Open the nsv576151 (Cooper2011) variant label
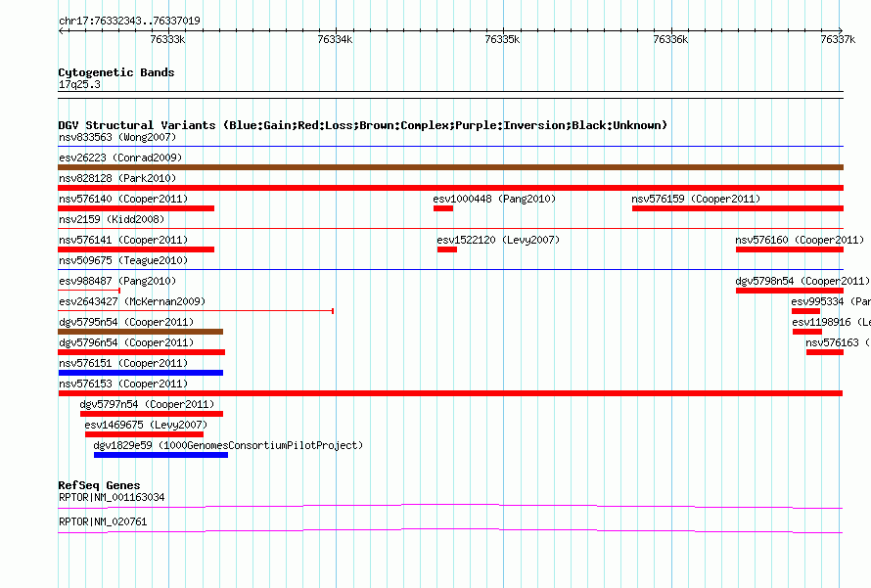This screenshot has width=871, height=588. click(123, 363)
